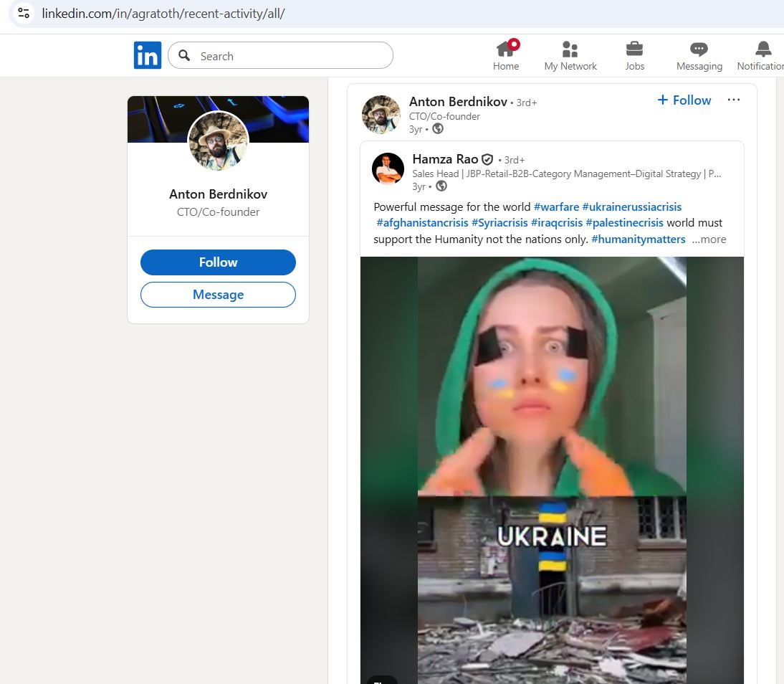Open Messaging chat icon
This screenshot has height=684, width=784.
tap(699, 49)
